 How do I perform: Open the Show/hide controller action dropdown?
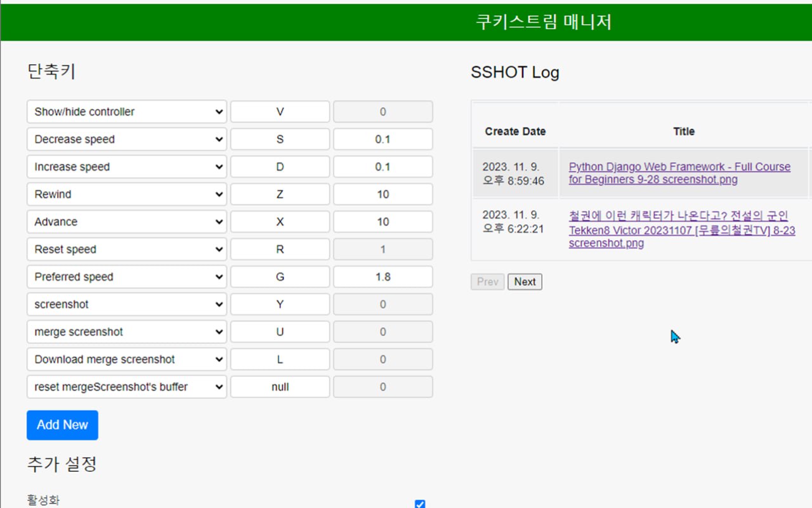click(x=127, y=112)
